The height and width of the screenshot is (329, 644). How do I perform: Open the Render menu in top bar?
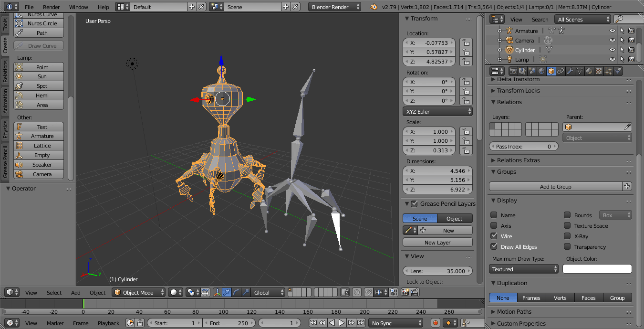tap(52, 7)
